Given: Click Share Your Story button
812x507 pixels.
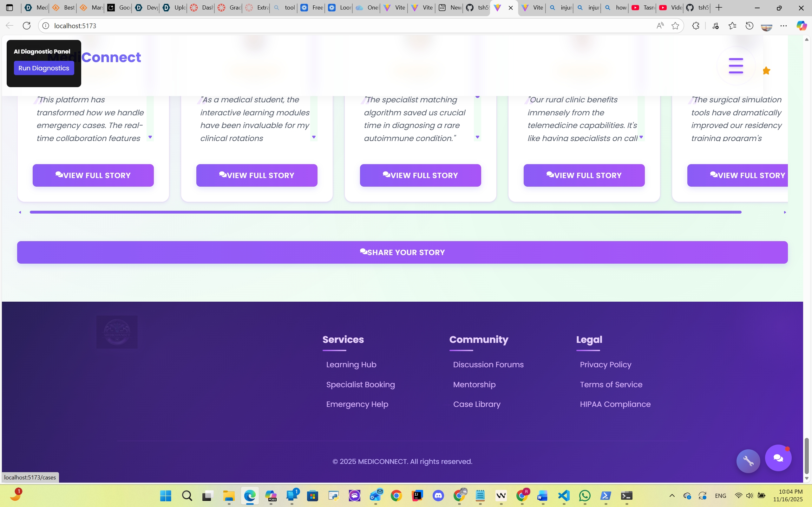Looking at the screenshot, I should click(x=402, y=252).
